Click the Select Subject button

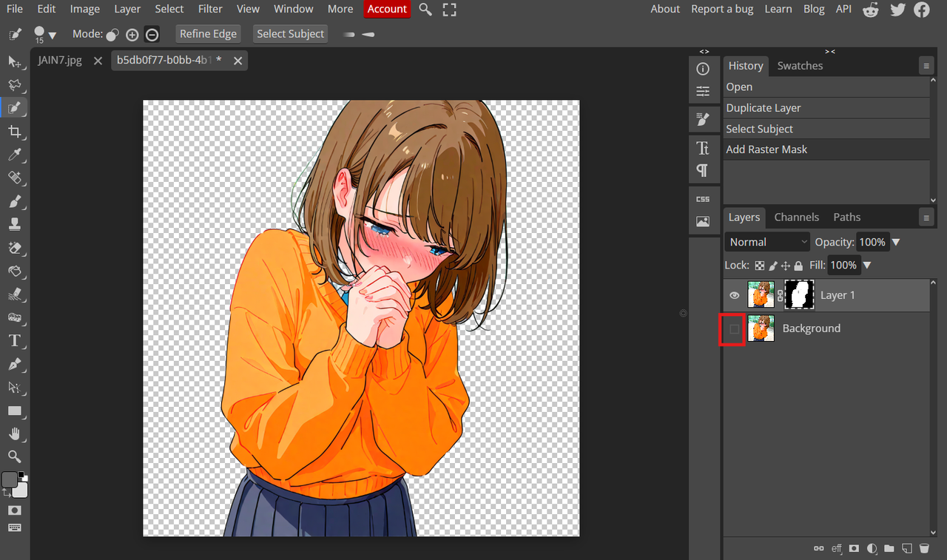pos(291,34)
